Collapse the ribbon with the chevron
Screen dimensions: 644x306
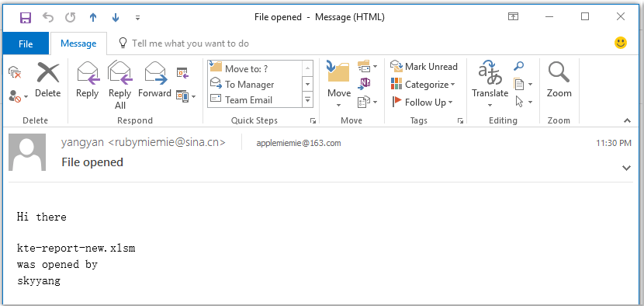point(627,120)
